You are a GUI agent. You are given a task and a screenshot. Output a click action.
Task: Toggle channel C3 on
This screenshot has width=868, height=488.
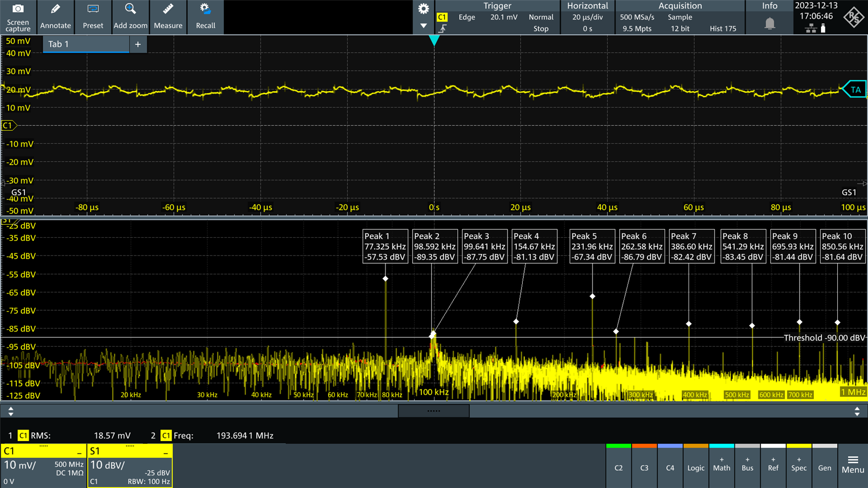[x=644, y=467]
